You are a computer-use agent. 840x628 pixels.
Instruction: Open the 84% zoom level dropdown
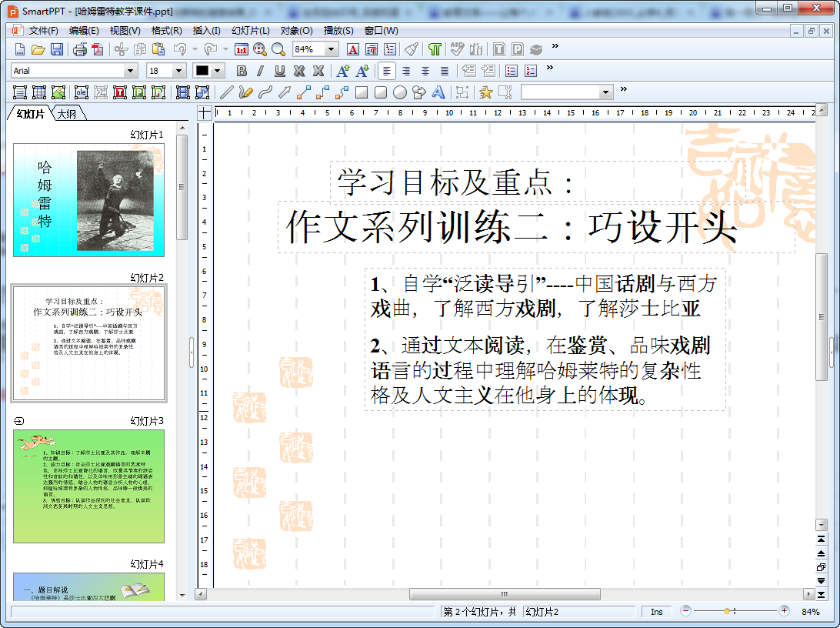[331, 50]
